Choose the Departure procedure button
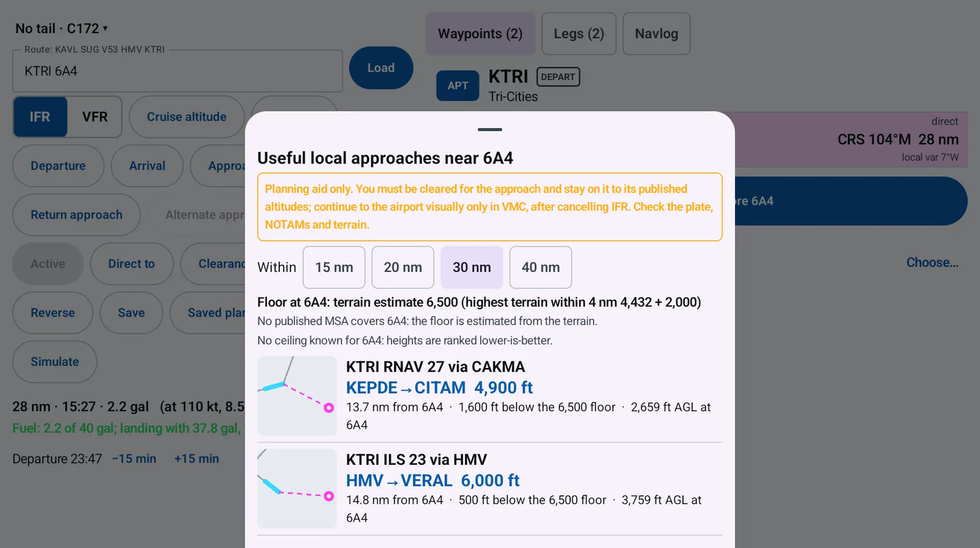The width and height of the screenshot is (980, 548). (58, 166)
